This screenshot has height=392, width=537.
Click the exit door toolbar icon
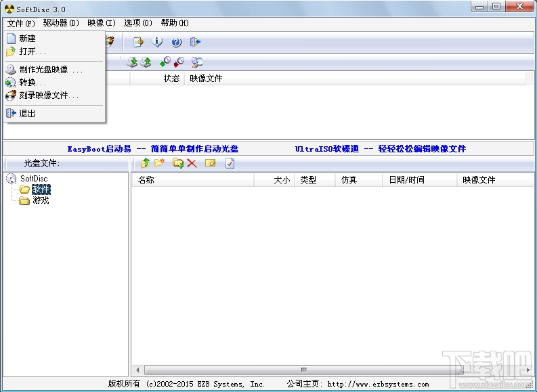[x=195, y=42]
